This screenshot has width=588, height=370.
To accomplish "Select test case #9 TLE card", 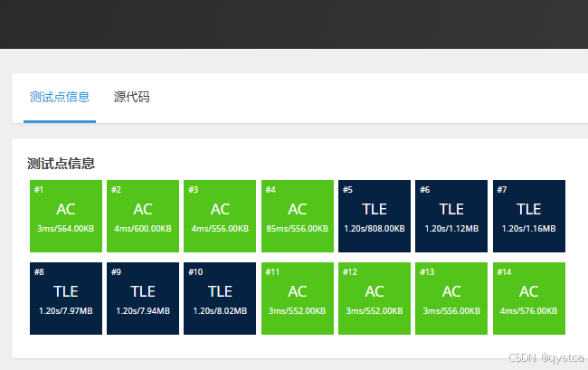I will click(143, 299).
